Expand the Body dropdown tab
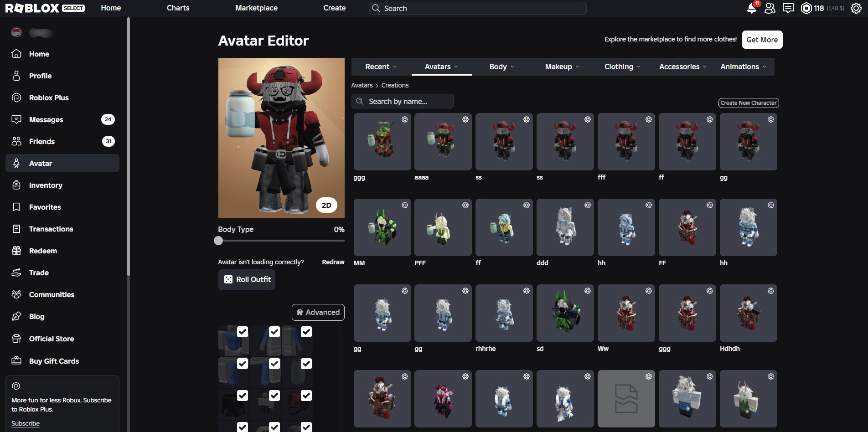 502,67
